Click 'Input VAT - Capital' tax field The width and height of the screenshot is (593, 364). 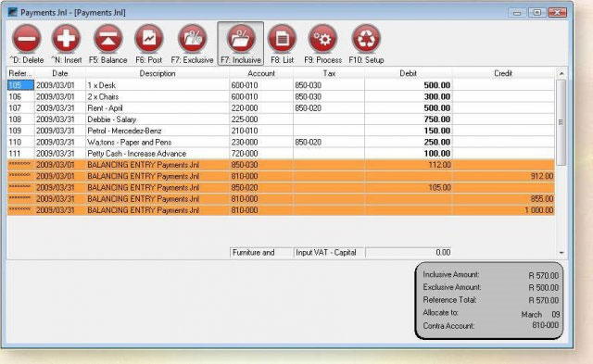point(329,253)
